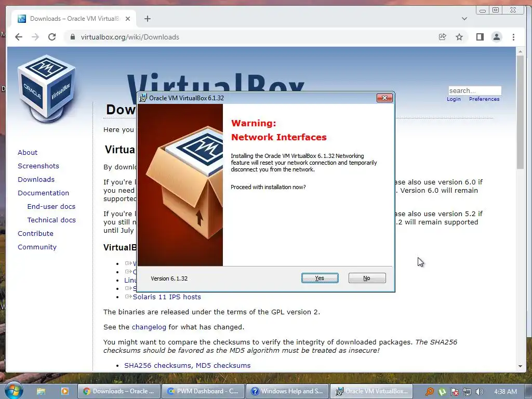
Task: Close the Downloads – Oracle VM tab
Action: pos(128,19)
